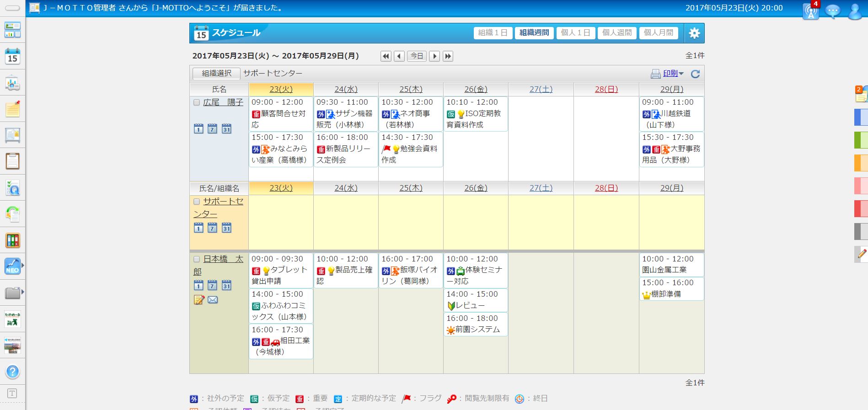Open the notification antenna icon with badge
The height and width of the screenshot is (410, 868).
811,11
